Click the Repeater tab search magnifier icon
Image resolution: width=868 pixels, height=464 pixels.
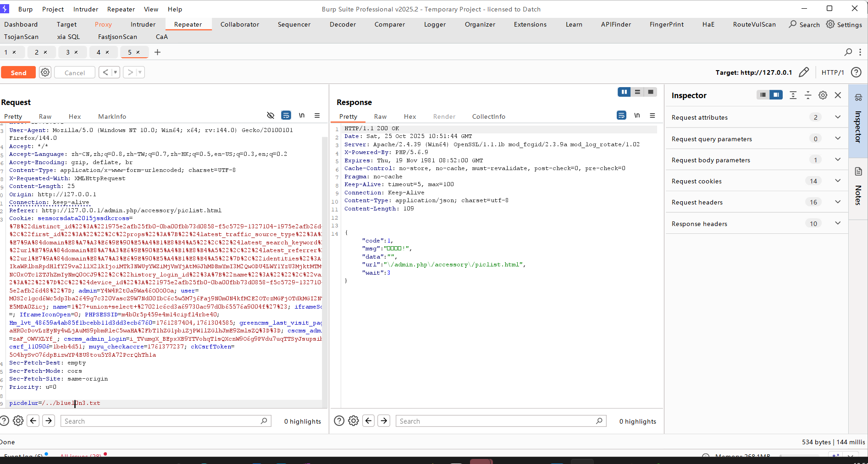pyautogui.click(x=848, y=52)
